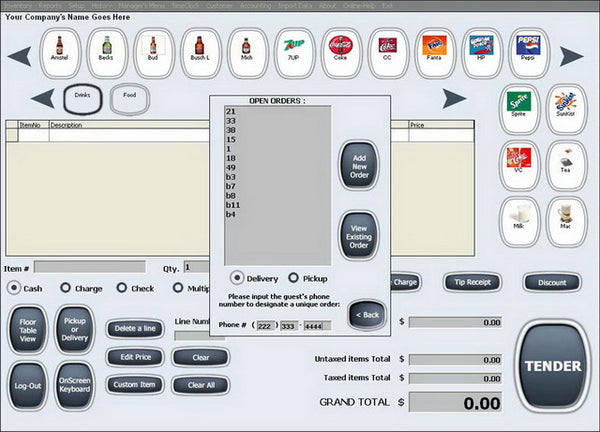
Task: Open the Food category
Action: [130, 99]
